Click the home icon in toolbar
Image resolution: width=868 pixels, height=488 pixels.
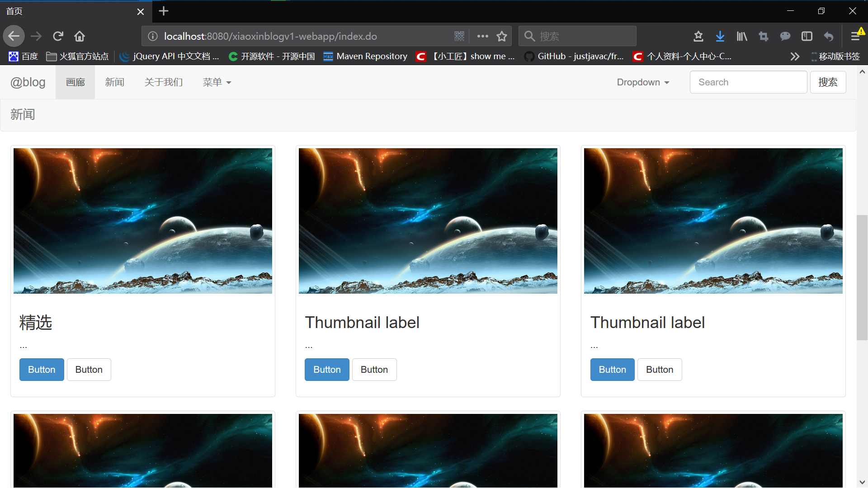point(80,36)
